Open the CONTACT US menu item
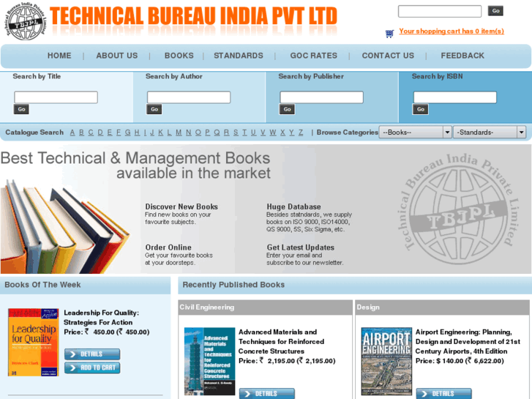 pos(388,56)
